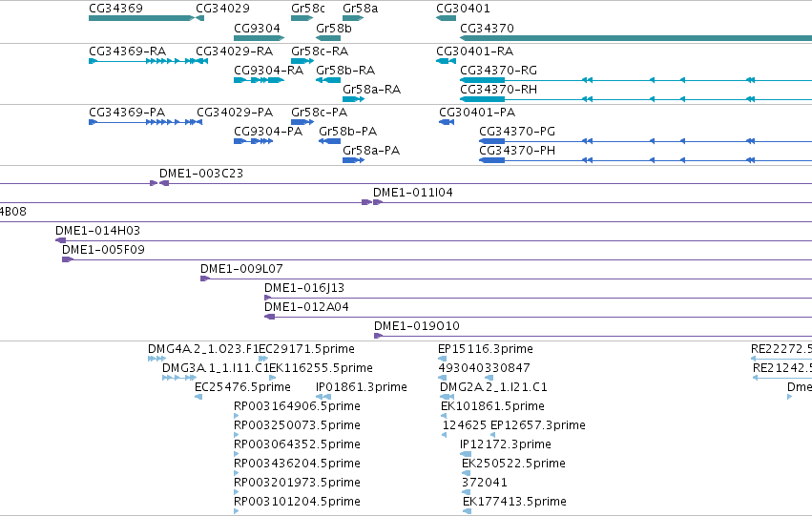Select EP15116.3prime EST
Image resolution: width=812 pixels, height=516 pixels.
(442, 359)
